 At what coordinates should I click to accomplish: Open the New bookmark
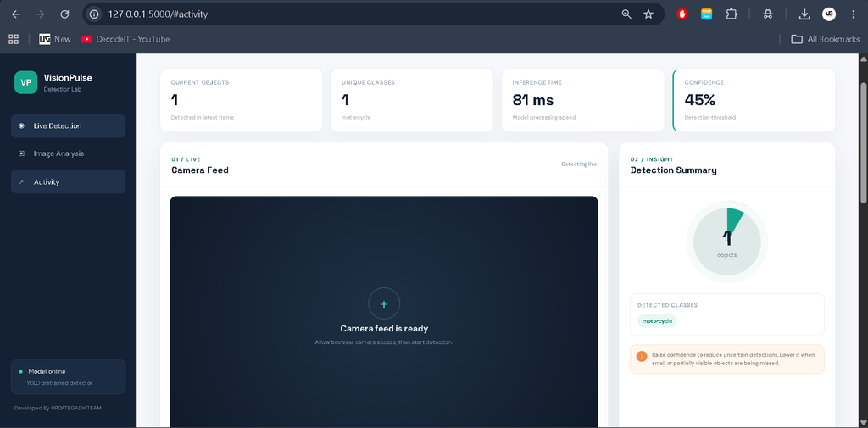coord(55,39)
